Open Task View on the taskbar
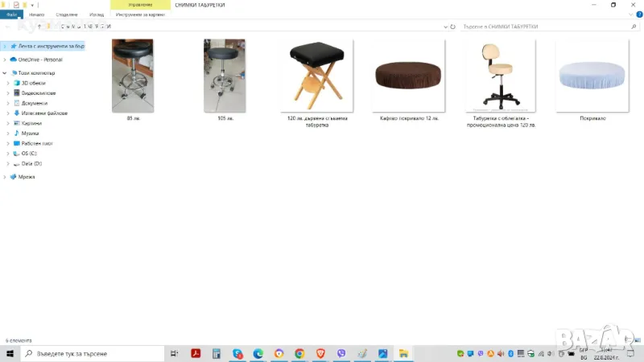 coord(175,353)
